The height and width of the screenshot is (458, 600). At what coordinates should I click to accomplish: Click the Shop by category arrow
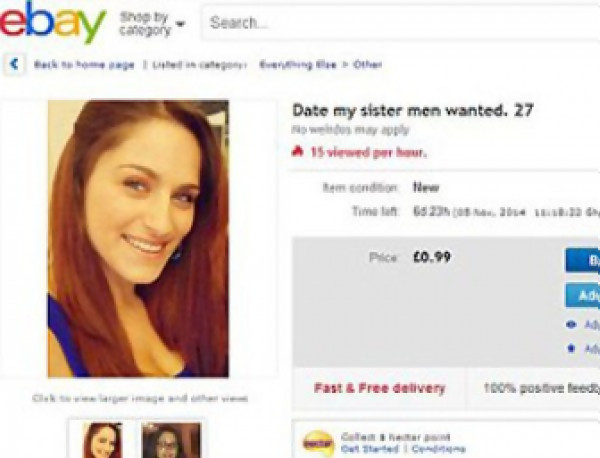[x=180, y=24]
